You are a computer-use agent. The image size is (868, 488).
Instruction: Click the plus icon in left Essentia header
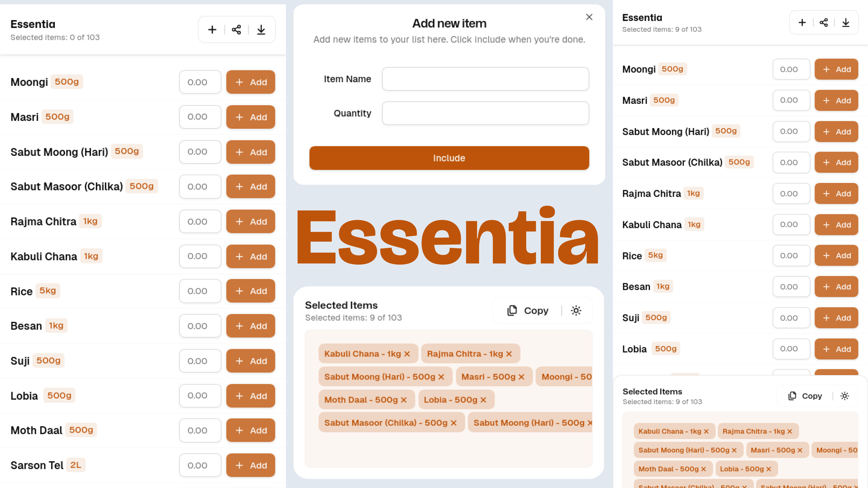point(212,30)
